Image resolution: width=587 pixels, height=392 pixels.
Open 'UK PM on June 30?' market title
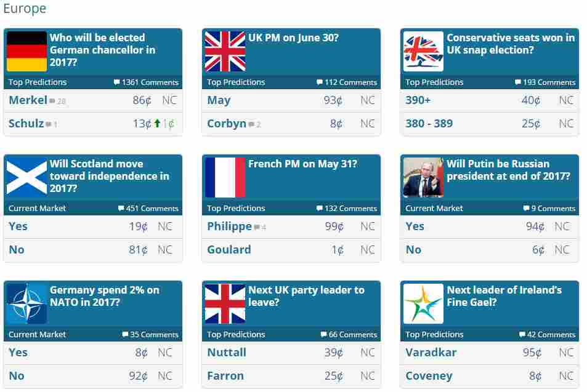click(x=293, y=38)
